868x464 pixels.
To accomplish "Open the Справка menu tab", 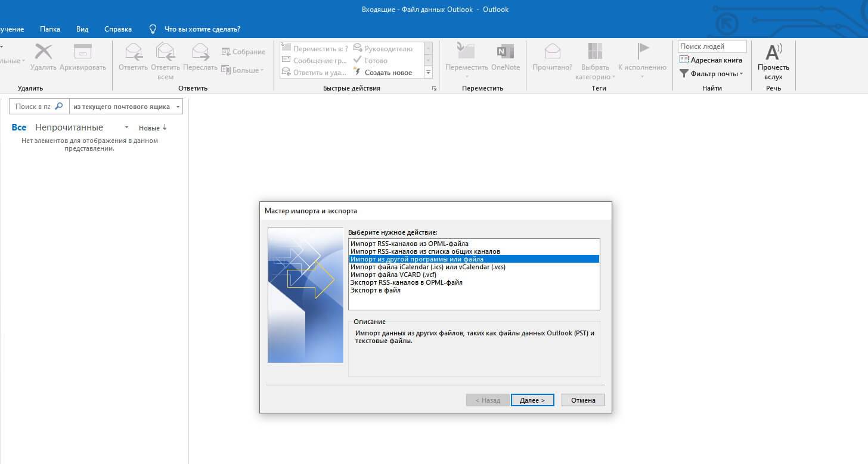I will [118, 29].
